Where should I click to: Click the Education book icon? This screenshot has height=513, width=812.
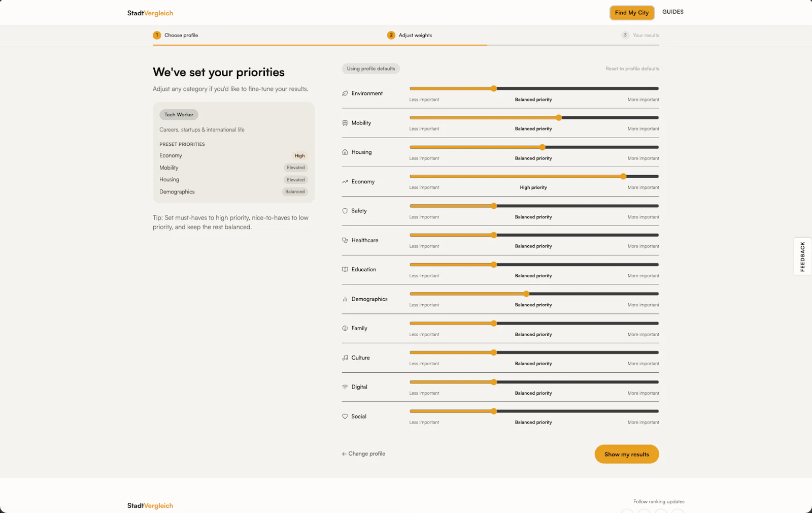345,270
